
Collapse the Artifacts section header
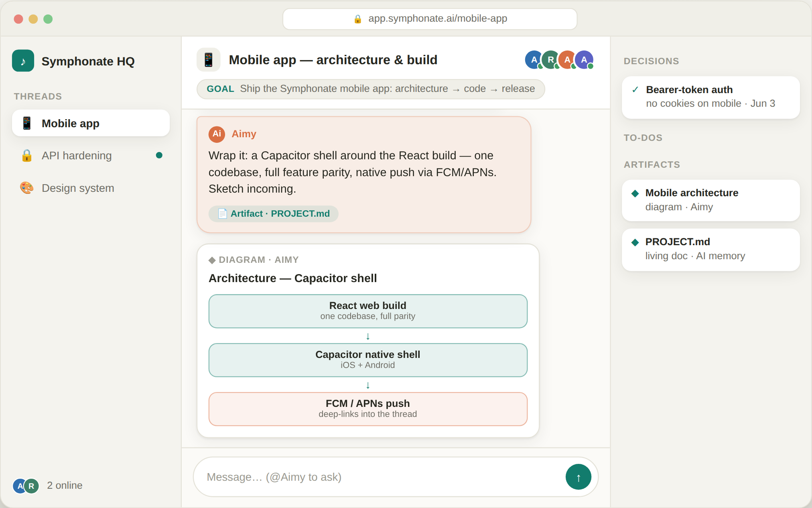652,165
